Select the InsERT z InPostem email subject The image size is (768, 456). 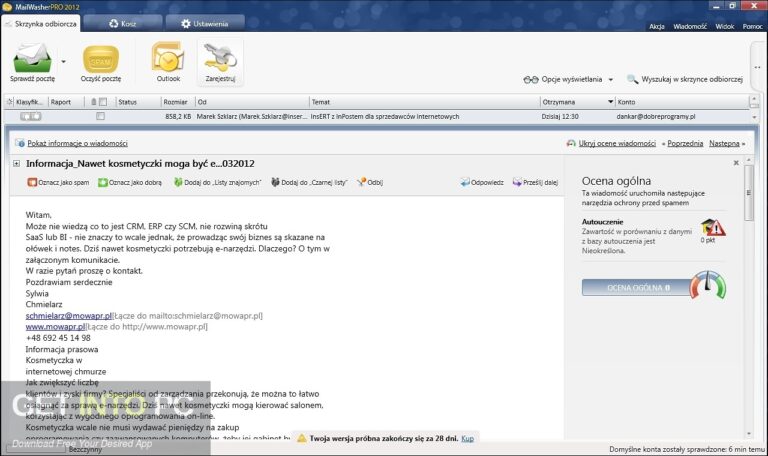click(x=384, y=117)
